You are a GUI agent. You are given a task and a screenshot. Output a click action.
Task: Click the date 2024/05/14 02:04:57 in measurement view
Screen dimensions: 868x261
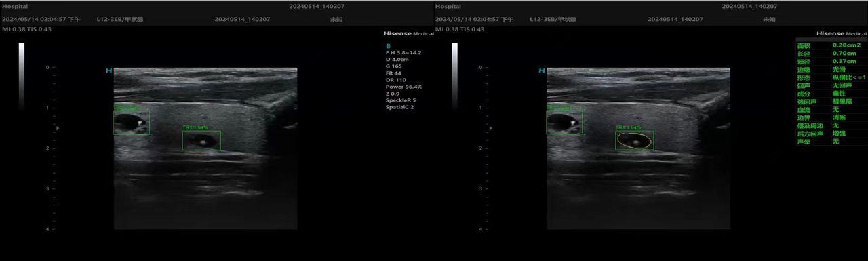(x=474, y=19)
